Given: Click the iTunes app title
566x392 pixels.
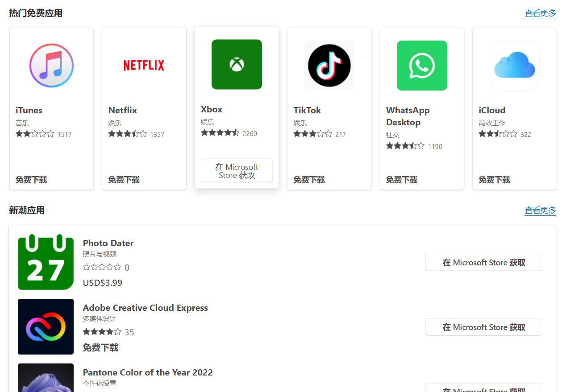Looking at the screenshot, I should [x=29, y=110].
